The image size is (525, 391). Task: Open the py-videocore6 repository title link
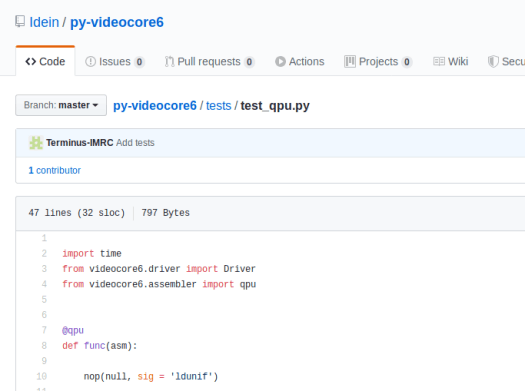click(x=117, y=22)
